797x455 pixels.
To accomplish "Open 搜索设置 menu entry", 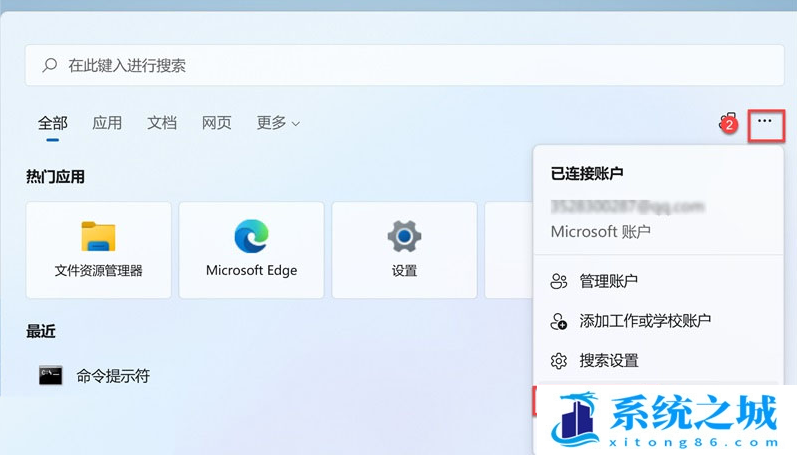I will click(x=658, y=360).
